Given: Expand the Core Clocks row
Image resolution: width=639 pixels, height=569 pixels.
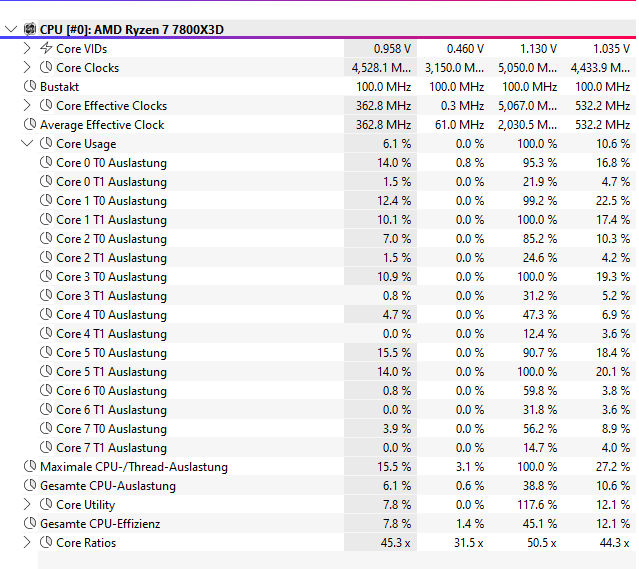Looking at the screenshot, I should [27, 68].
